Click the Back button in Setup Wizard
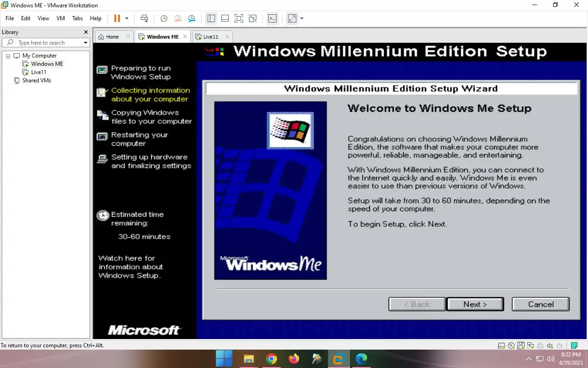This screenshot has width=588, height=368. tap(417, 304)
